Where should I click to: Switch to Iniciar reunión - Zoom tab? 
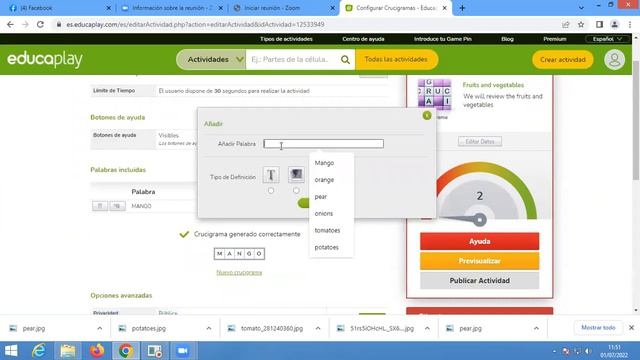click(283, 8)
